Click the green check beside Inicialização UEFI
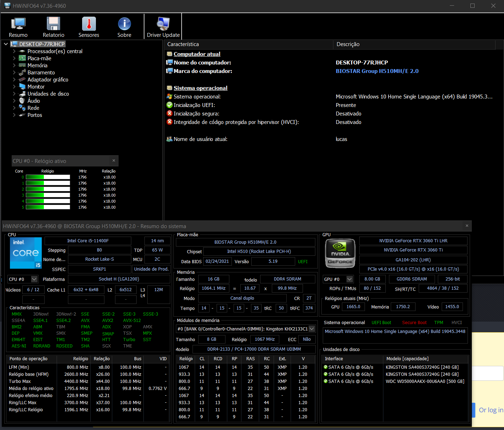Image resolution: width=504 pixels, height=430 pixels. 170,105
